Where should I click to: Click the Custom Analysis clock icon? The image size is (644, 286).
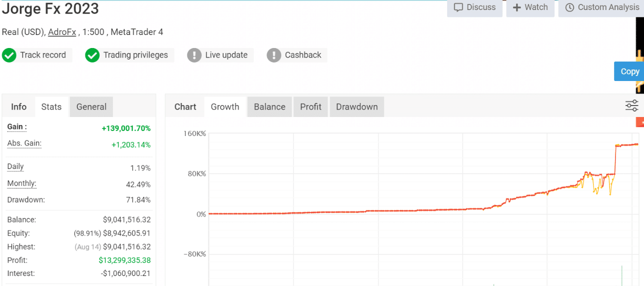coord(570,7)
